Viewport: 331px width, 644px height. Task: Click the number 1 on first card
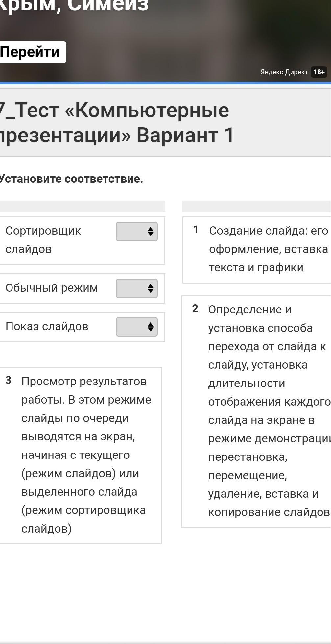tap(196, 230)
